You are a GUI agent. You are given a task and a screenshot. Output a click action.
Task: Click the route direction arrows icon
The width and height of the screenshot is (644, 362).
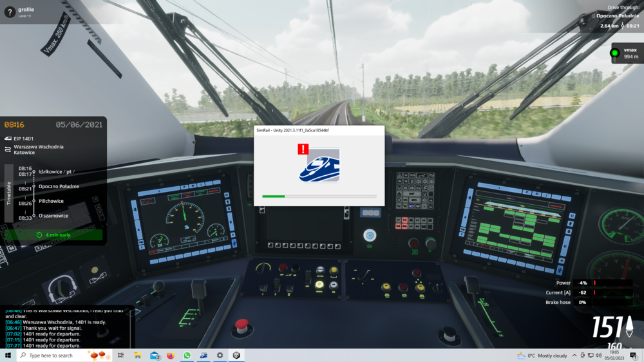(x=8, y=149)
